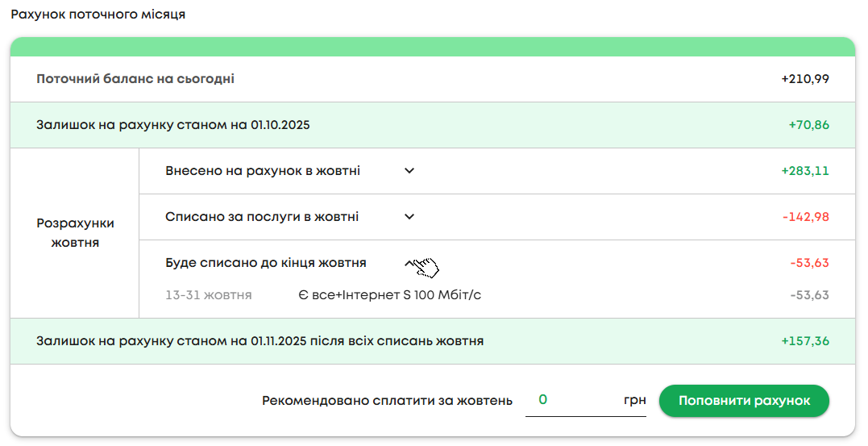Viewport: 868px width, 446px height.
Task: Click the +70,86 balance on 01.10.2025
Action: [x=808, y=125]
